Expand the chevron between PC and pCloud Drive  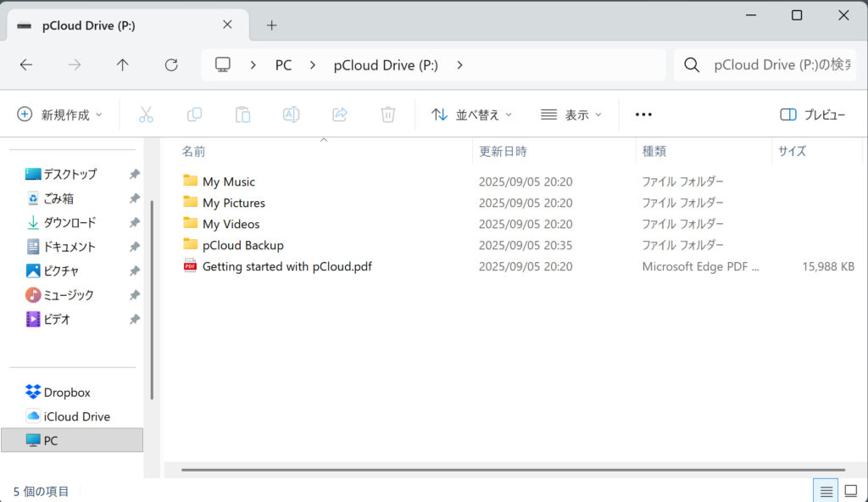[x=313, y=64]
